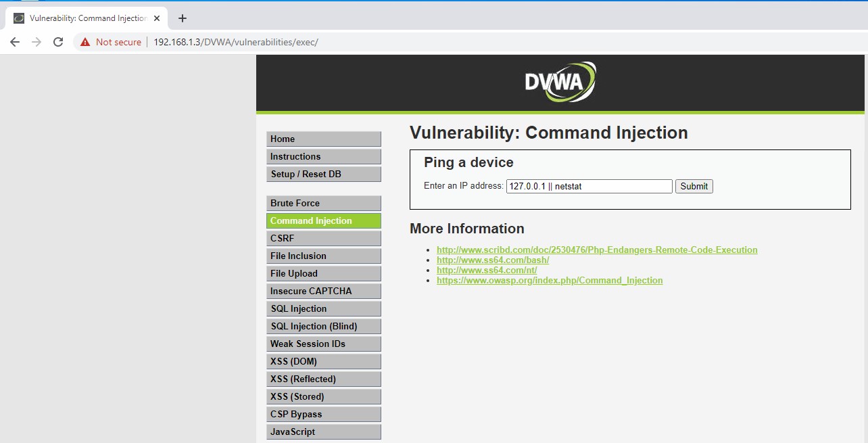Image resolution: width=868 pixels, height=443 pixels.
Task: Click the address bar URL
Action: tap(235, 42)
